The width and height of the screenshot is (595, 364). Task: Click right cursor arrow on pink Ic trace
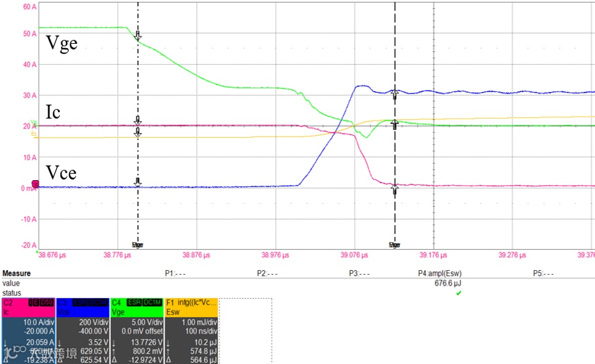[394, 189]
